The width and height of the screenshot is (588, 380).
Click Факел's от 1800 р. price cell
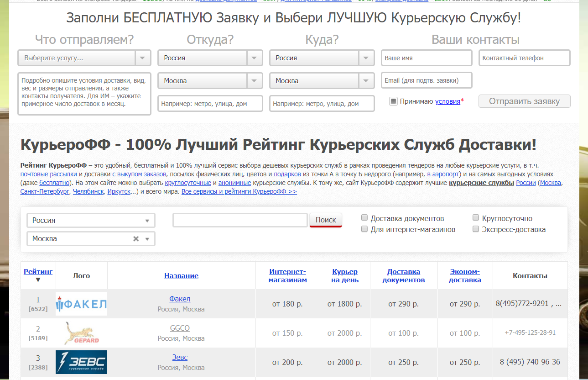click(x=345, y=304)
